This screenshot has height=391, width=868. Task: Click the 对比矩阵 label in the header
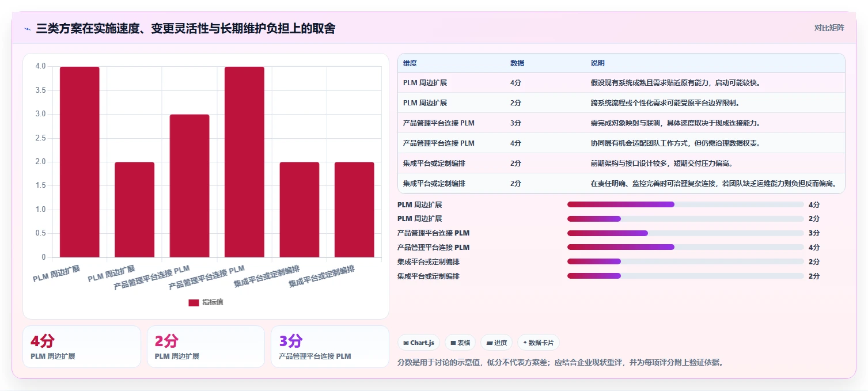tap(829, 28)
